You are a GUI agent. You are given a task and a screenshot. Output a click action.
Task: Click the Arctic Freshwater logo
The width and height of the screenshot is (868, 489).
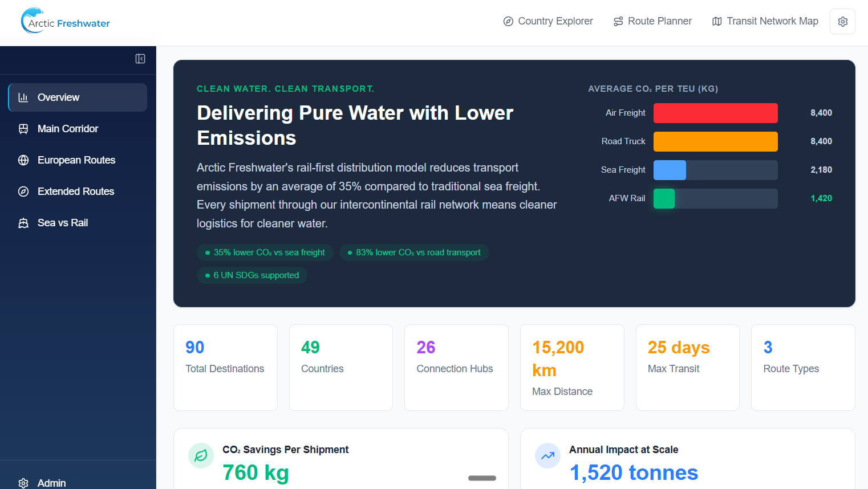pyautogui.click(x=64, y=23)
